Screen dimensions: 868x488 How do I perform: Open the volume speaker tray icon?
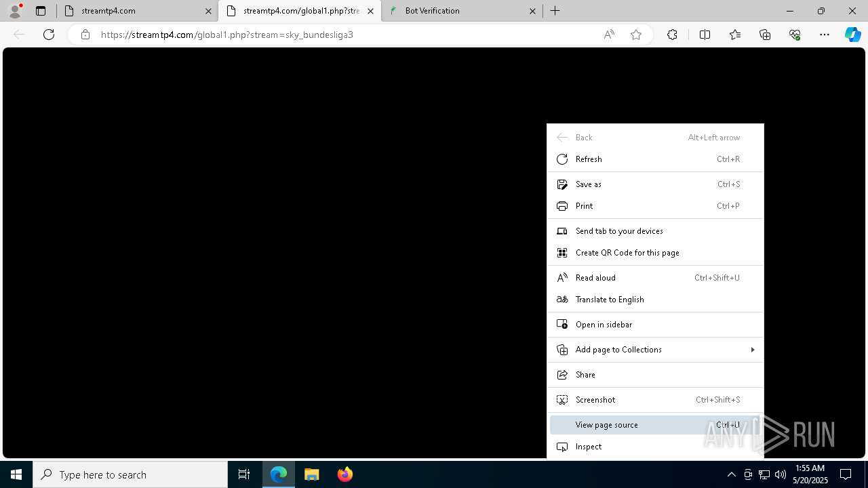pos(781,474)
